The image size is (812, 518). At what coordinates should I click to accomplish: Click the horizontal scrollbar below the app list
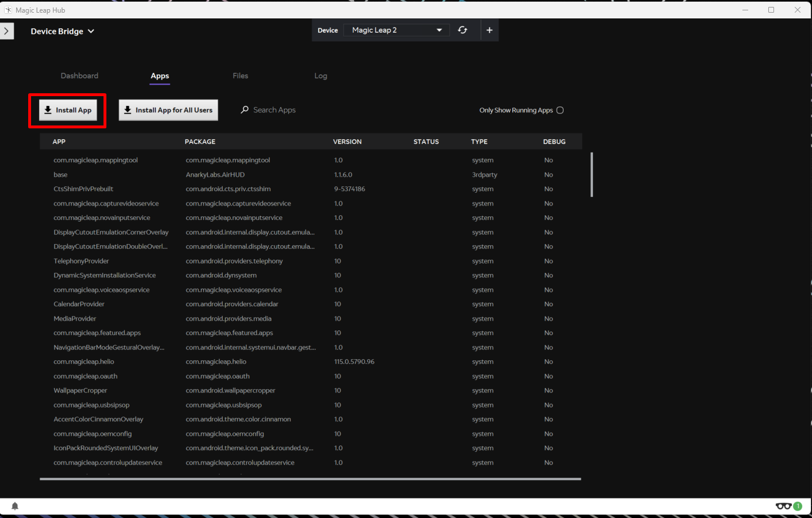point(311,479)
